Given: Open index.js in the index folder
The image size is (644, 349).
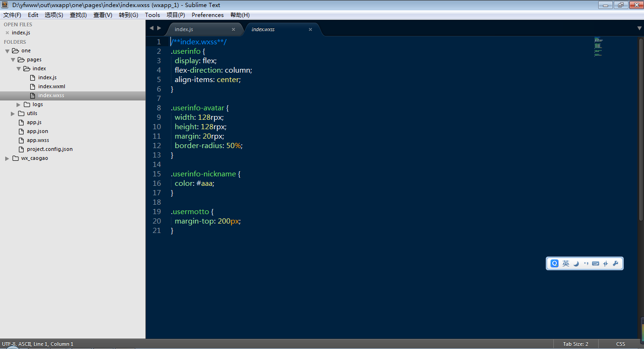Looking at the screenshot, I should pos(47,78).
